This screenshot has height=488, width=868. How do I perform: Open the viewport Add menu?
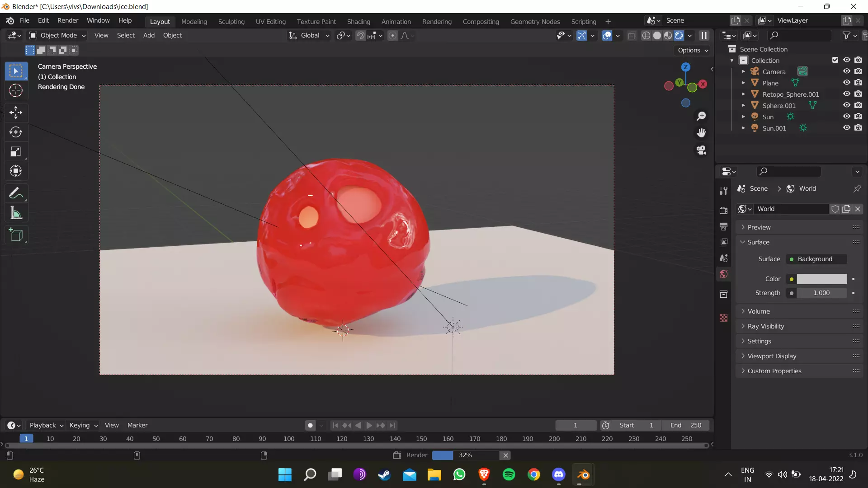pos(149,35)
